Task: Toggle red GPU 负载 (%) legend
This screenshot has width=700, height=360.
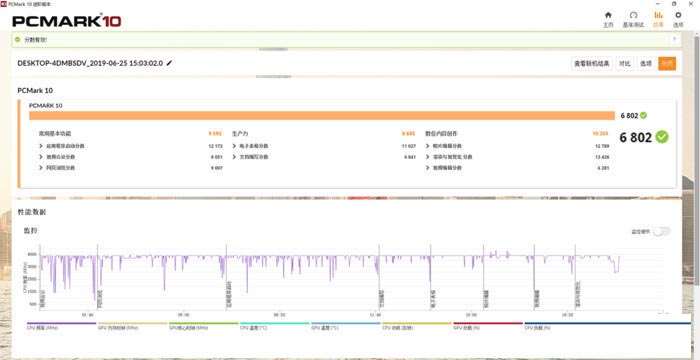Action: [x=488, y=326]
